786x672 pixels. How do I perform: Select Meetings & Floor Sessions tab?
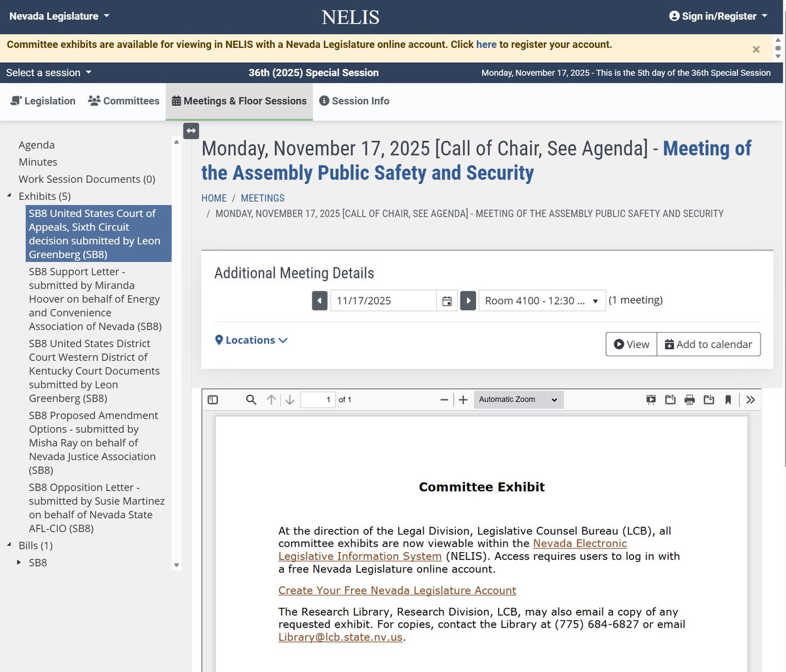pyautogui.click(x=239, y=101)
